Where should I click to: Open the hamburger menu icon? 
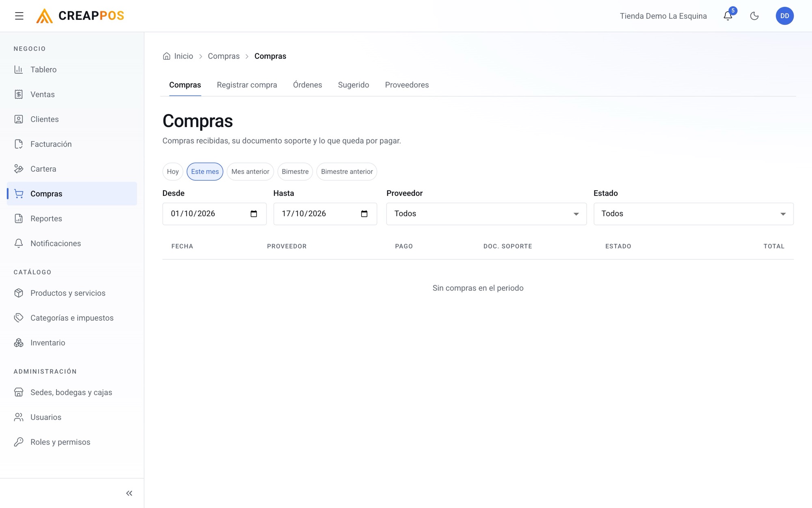pyautogui.click(x=19, y=16)
